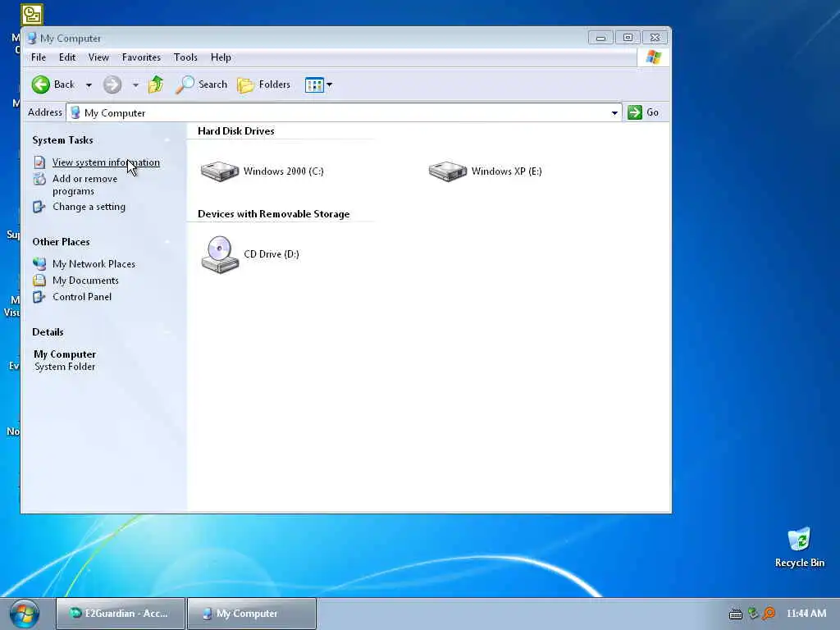
Task: Click the My Computer icon in the Address bar
Action: click(x=75, y=112)
